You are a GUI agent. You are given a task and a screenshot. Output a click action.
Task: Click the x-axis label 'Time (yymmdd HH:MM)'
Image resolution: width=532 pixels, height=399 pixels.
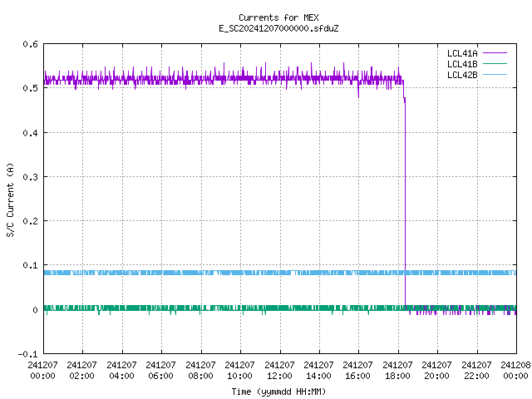(x=278, y=392)
